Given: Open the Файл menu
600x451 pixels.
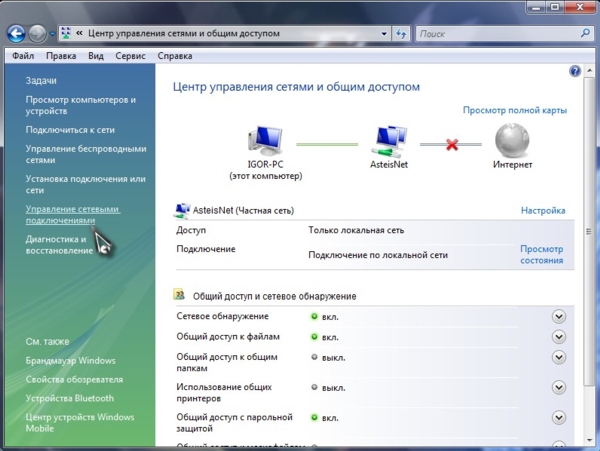Looking at the screenshot, I should [23, 56].
